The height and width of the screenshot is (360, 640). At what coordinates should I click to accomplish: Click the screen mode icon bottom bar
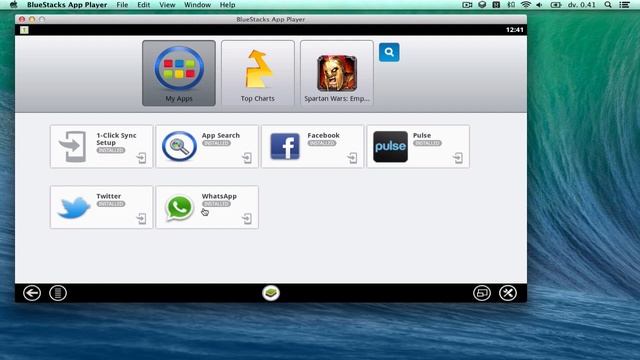coord(482,293)
